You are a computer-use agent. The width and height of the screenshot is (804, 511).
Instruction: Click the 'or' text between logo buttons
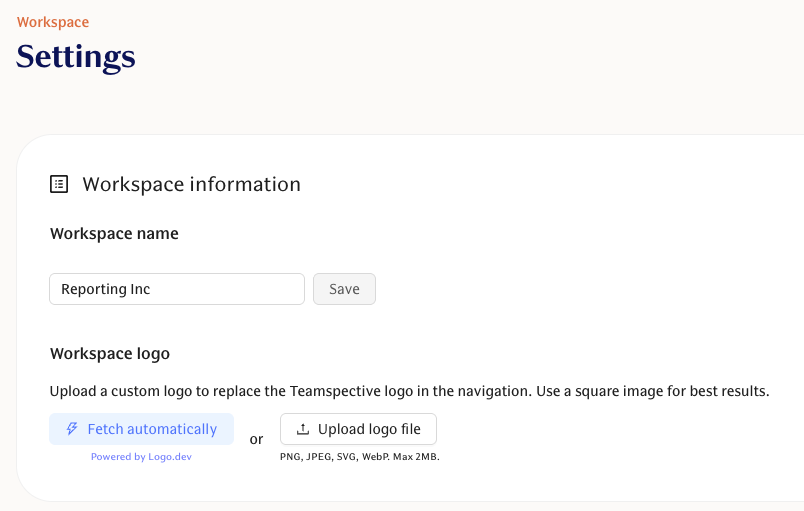click(256, 439)
